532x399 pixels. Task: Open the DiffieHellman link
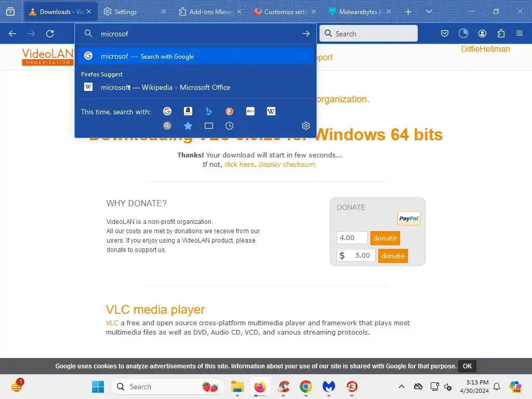(x=485, y=49)
